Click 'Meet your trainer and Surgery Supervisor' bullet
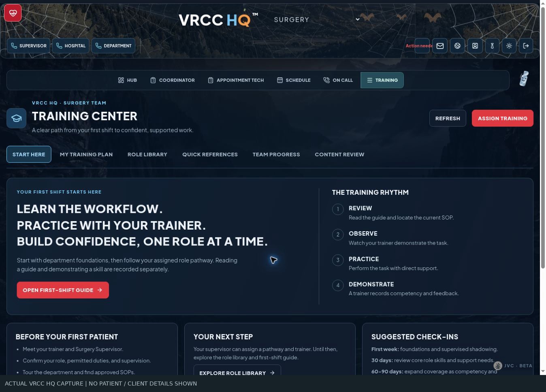This screenshot has height=392, width=546. tap(73, 349)
